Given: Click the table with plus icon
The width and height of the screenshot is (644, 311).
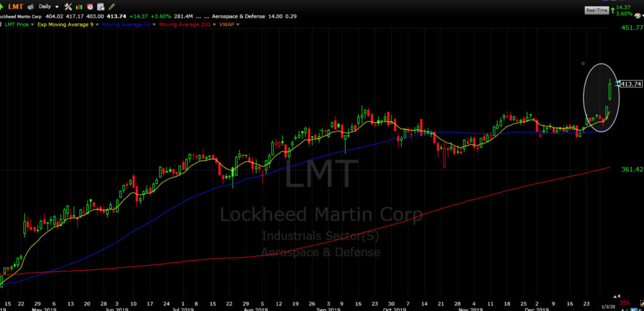Looking at the screenshot, I should point(101,6).
